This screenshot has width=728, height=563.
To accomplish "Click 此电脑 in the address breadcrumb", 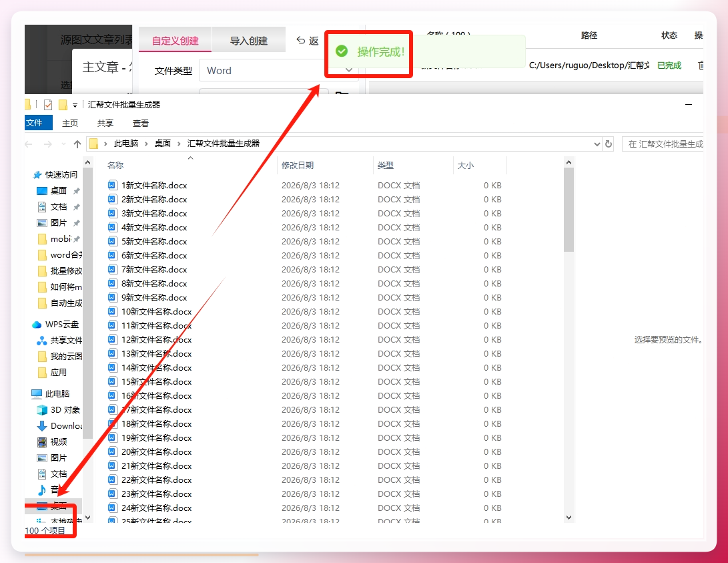I will click(126, 144).
